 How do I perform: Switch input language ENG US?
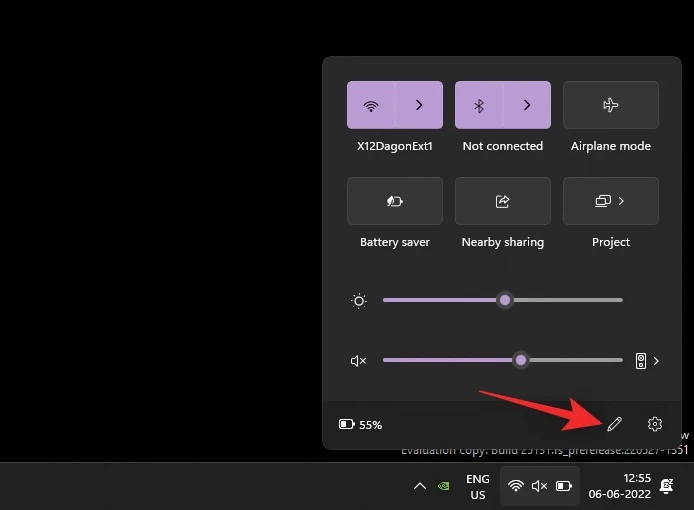click(x=478, y=487)
